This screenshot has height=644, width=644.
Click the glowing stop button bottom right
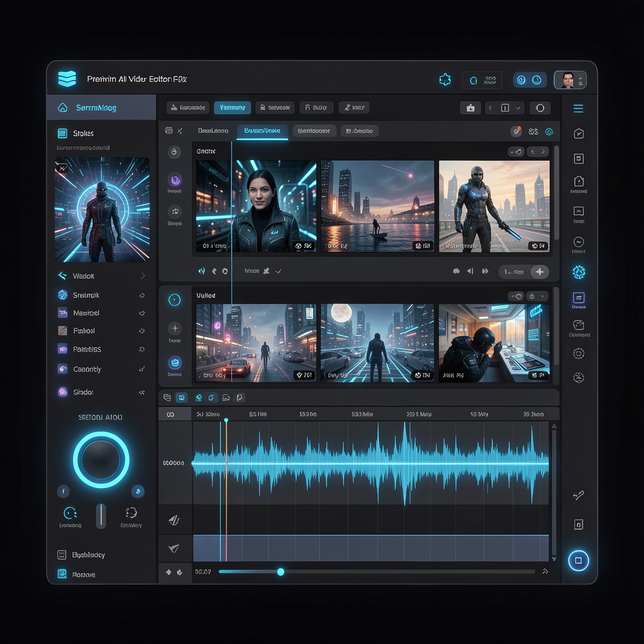click(x=579, y=560)
